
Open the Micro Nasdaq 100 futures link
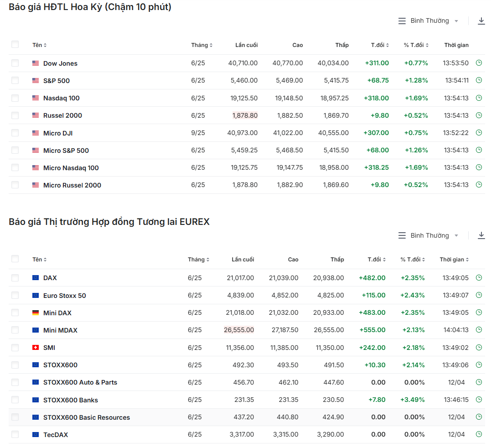click(x=71, y=168)
